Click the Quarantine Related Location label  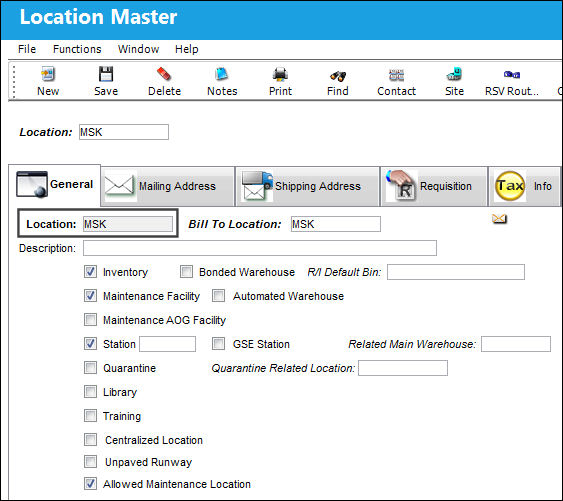(283, 368)
